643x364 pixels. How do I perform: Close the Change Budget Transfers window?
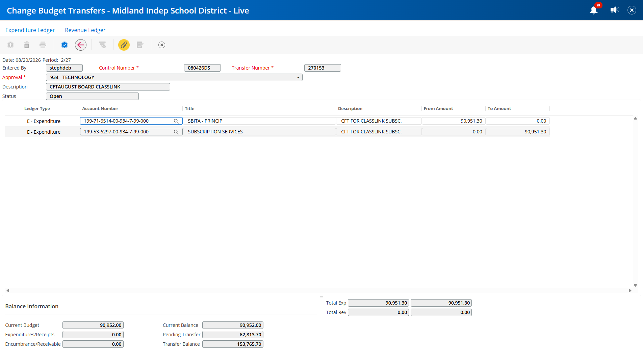(632, 10)
